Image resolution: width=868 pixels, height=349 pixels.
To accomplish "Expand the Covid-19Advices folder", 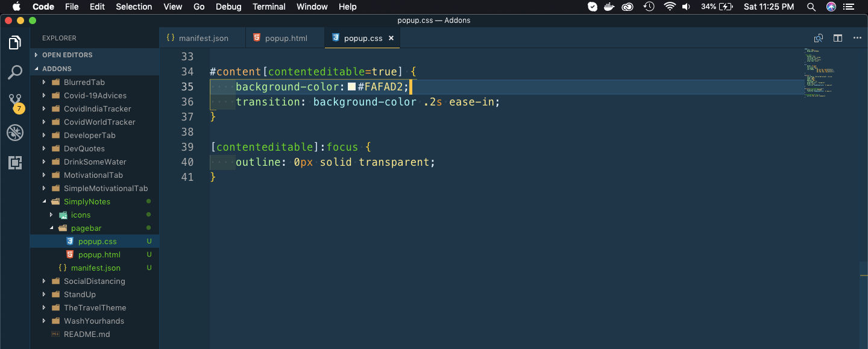I will tap(44, 95).
